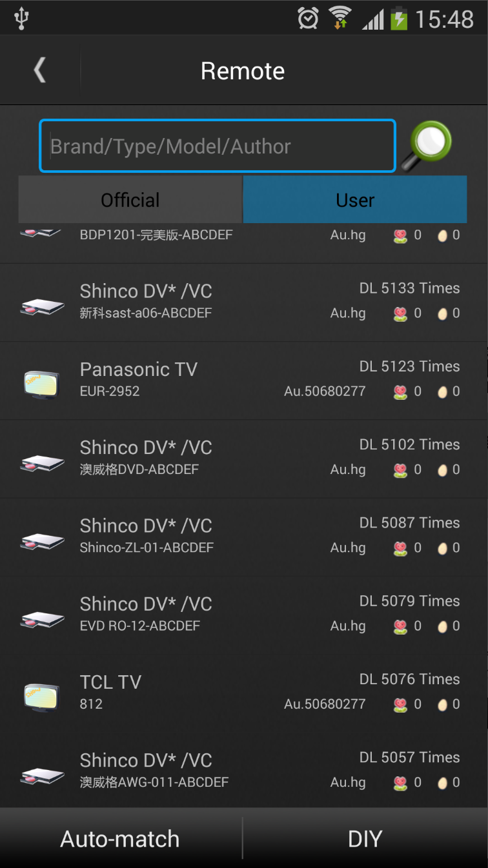Tap egg icon on Shinco-ZL-01 row
The height and width of the screenshot is (868, 488).
tap(442, 549)
